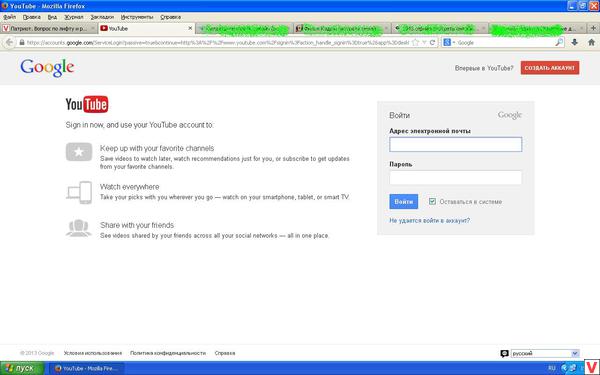This screenshot has width=600, height=375.
Task: Bookmark the page with the star icon
Action: pos(416,42)
